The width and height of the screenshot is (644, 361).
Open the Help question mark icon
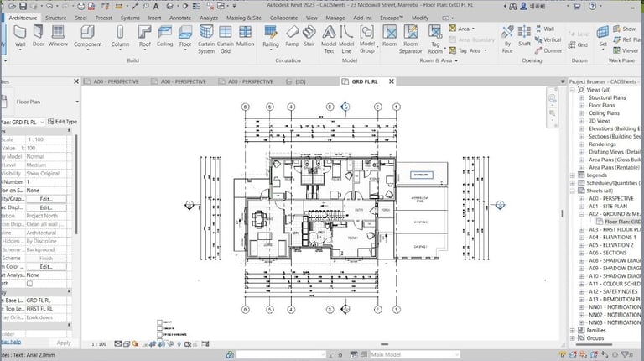pos(592,6)
